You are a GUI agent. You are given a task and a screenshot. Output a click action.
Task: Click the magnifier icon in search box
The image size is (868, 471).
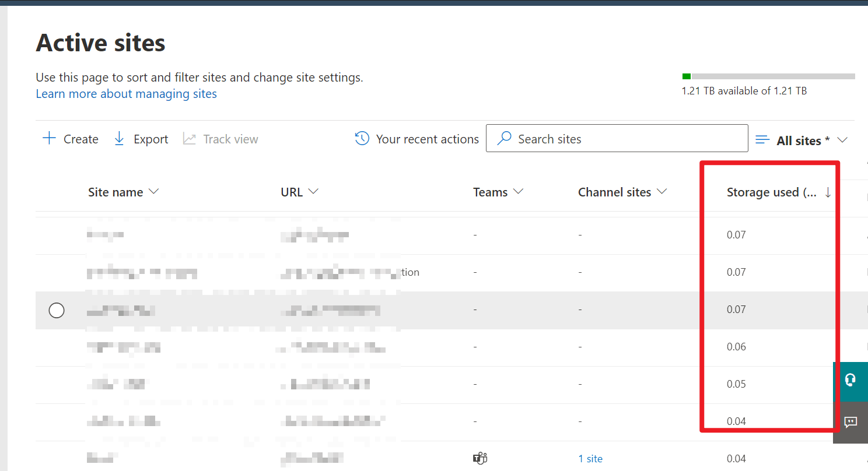click(503, 139)
